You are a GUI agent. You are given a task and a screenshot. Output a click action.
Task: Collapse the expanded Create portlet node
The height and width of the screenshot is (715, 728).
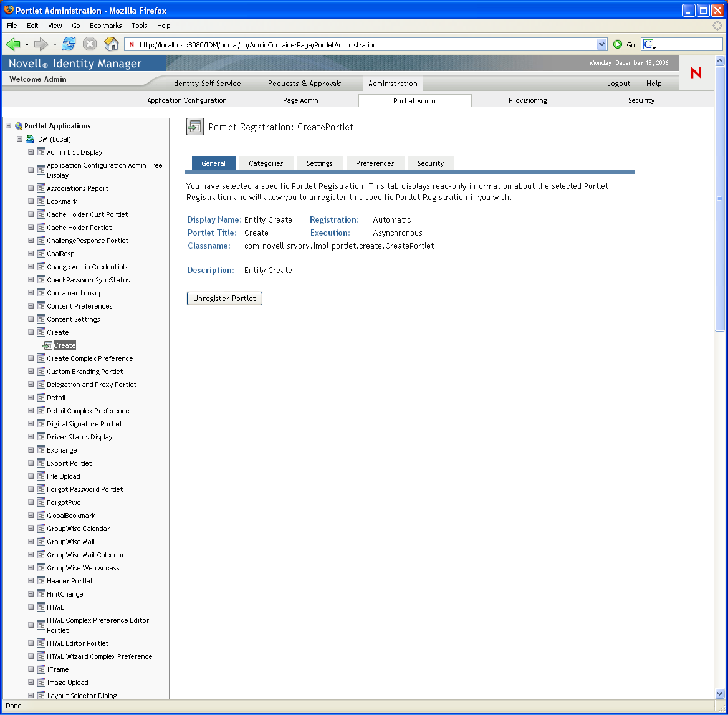coord(31,332)
